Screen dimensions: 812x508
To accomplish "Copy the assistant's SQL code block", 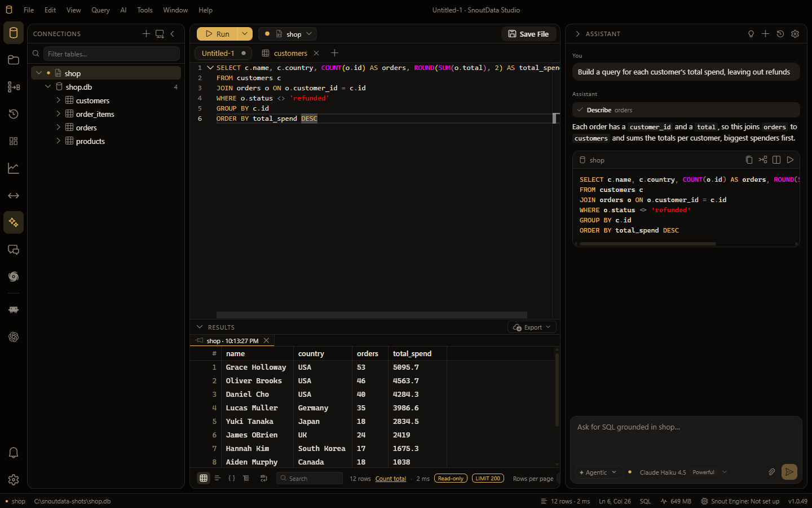I will click(749, 160).
